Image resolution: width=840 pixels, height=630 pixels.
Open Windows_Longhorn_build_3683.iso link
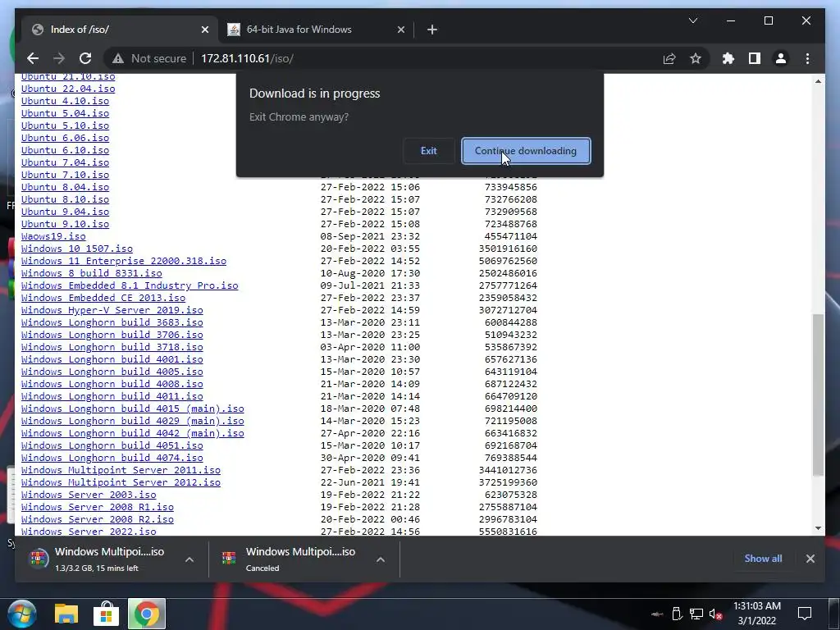(x=112, y=323)
